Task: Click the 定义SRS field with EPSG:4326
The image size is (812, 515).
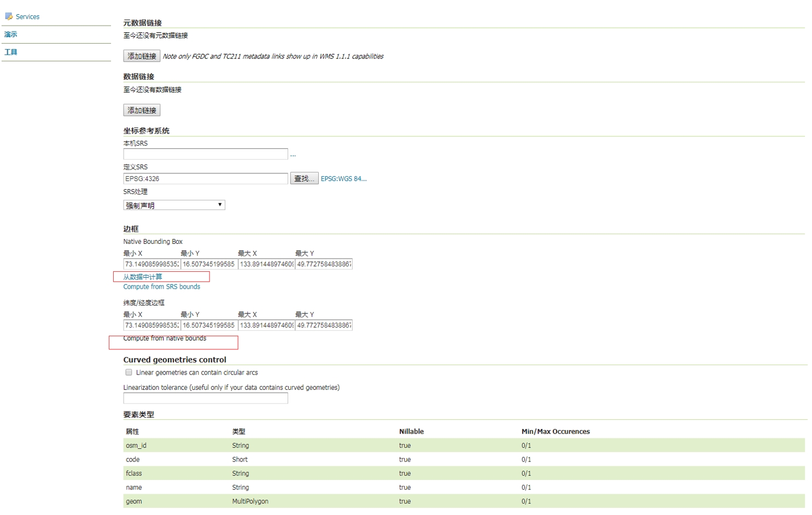Action: (x=205, y=179)
